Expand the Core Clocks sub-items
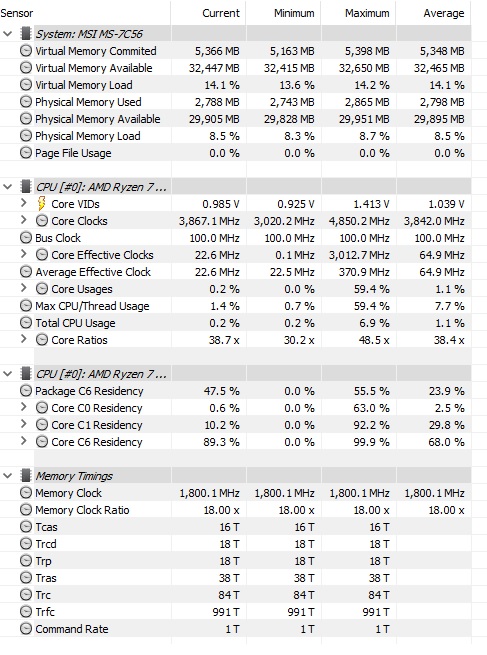 23,220
